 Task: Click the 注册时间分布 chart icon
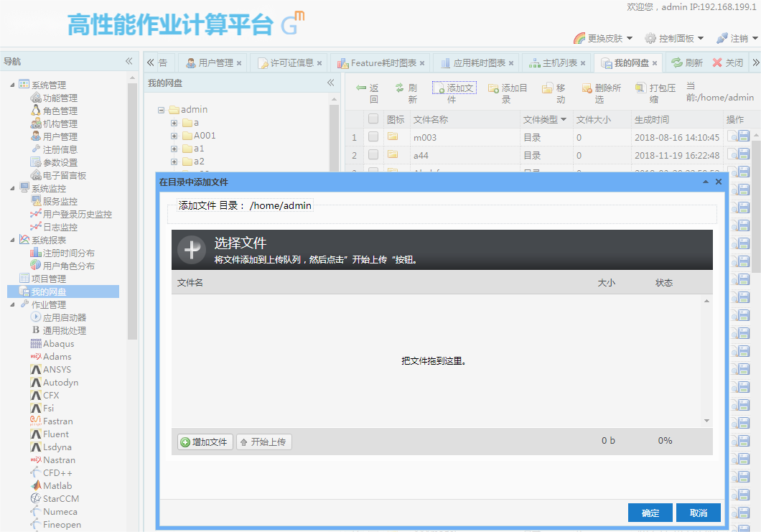[36, 253]
